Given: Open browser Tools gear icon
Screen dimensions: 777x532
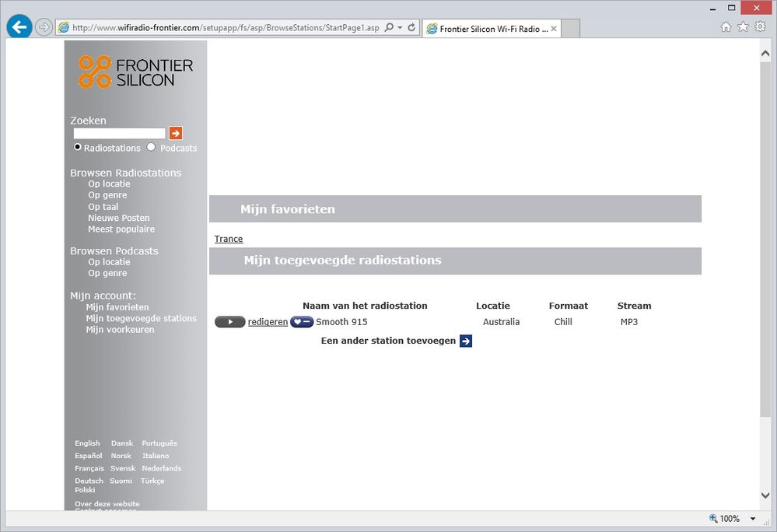Looking at the screenshot, I should 760,27.
